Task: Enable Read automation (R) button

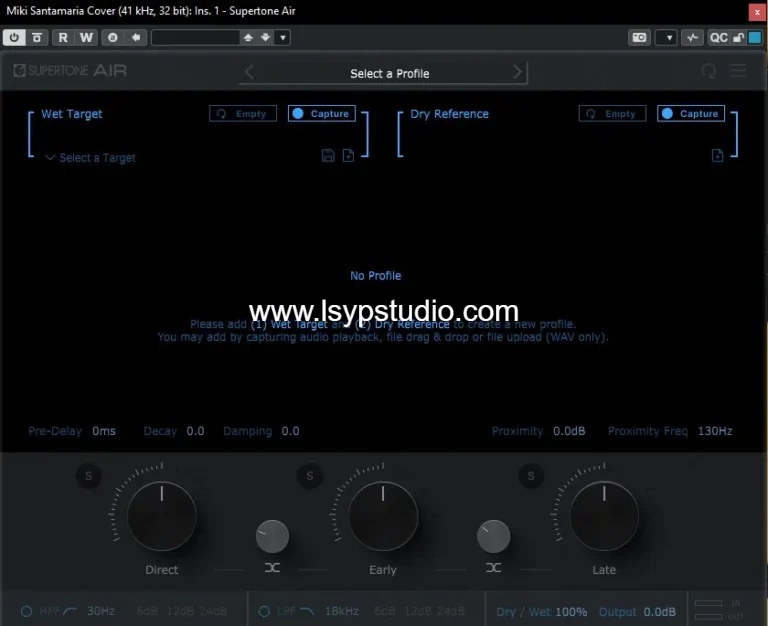Action: [63, 37]
